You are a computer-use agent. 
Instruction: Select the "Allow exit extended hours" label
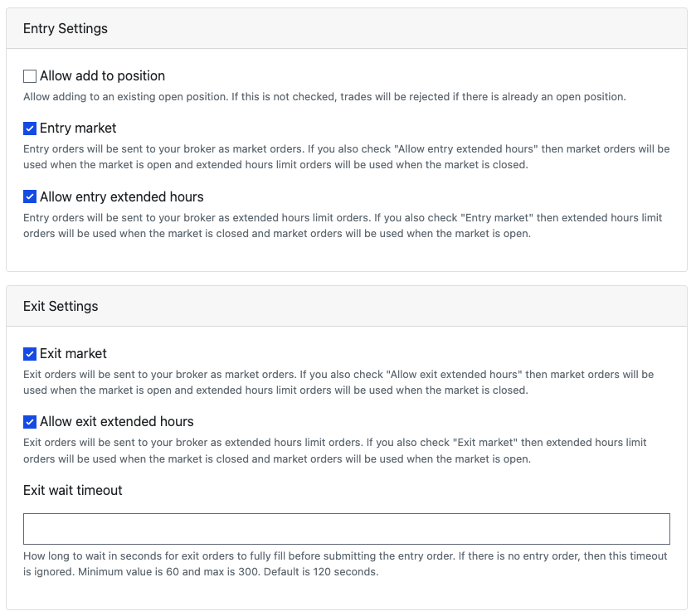116,422
